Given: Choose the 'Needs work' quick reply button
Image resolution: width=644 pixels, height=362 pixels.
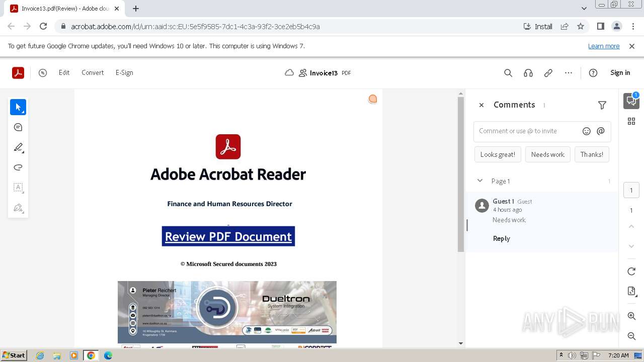Looking at the screenshot, I should click(x=548, y=154).
